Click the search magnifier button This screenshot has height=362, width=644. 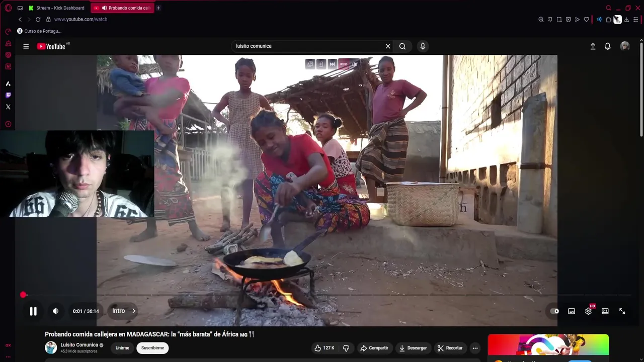click(x=403, y=46)
